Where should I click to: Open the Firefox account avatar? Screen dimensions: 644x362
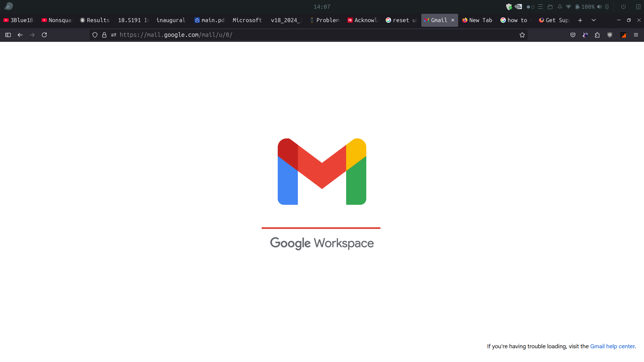(585, 35)
